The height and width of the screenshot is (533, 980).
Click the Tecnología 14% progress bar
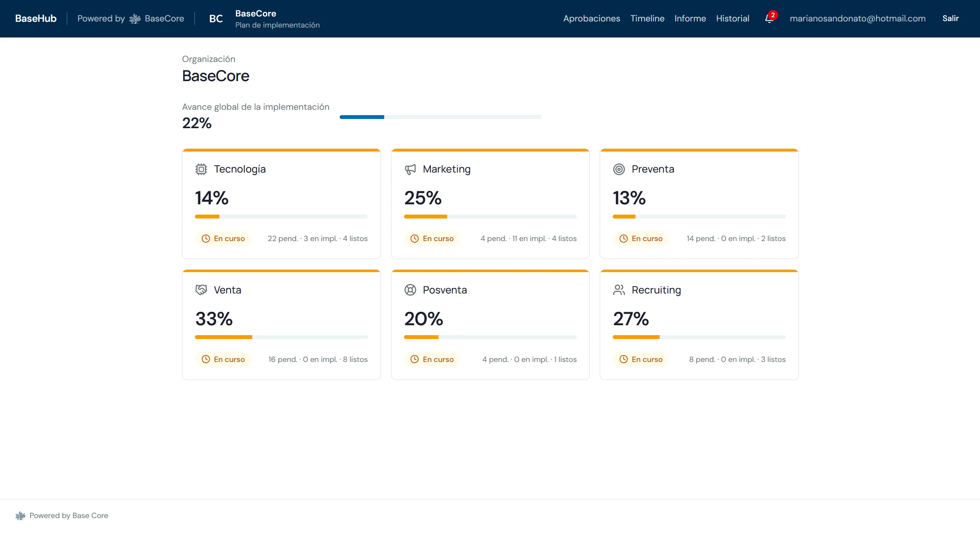(x=281, y=217)
